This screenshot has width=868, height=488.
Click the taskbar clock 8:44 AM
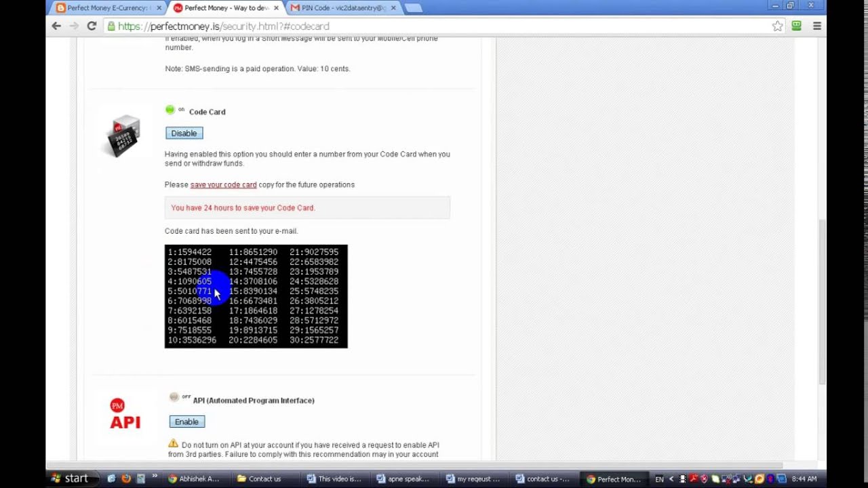point(804,479)
